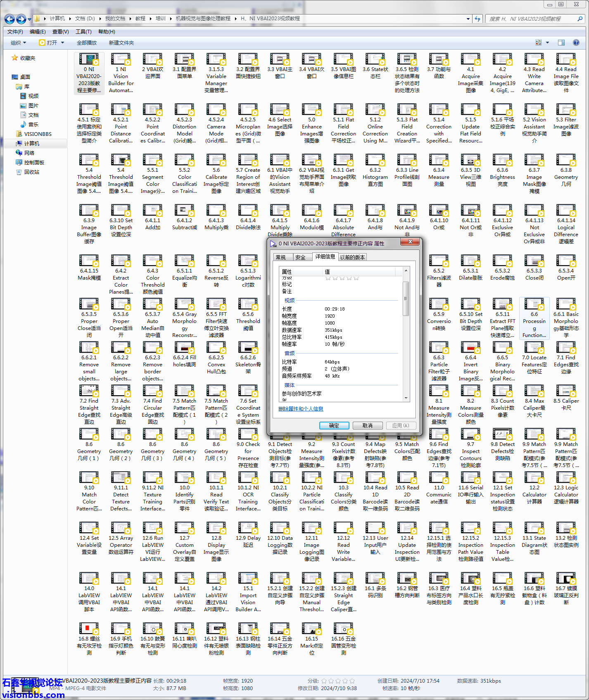Image resolution: width=589 pixels, height=700 pixels.
Task: Open the 文件(F) menu
Action: tap(15, 31)
